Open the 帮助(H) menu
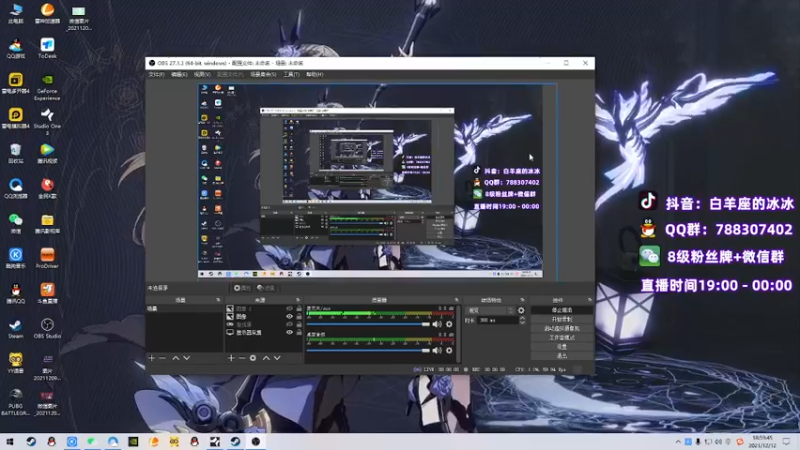800x450 pixels. coord(315,74)
